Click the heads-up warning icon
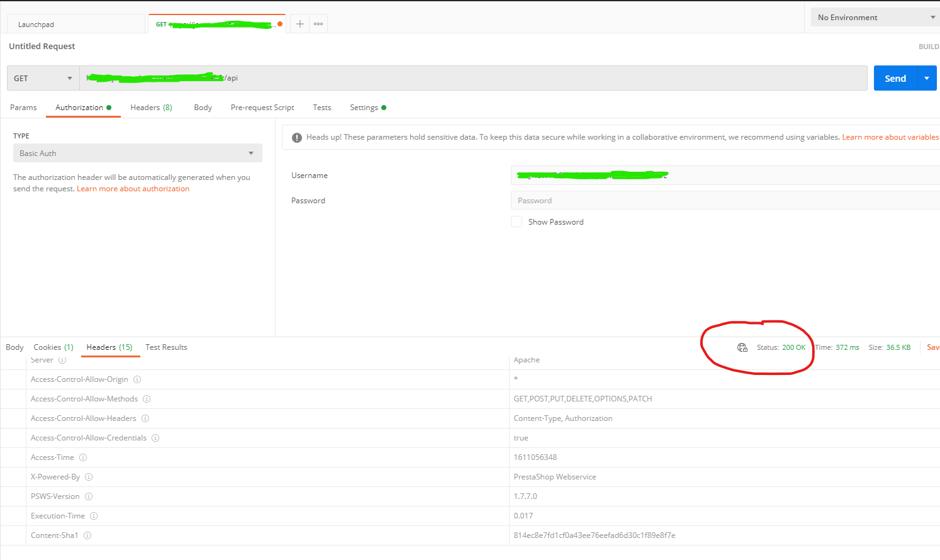The height and width of the screenshot is (560, 940). point(297,137)
